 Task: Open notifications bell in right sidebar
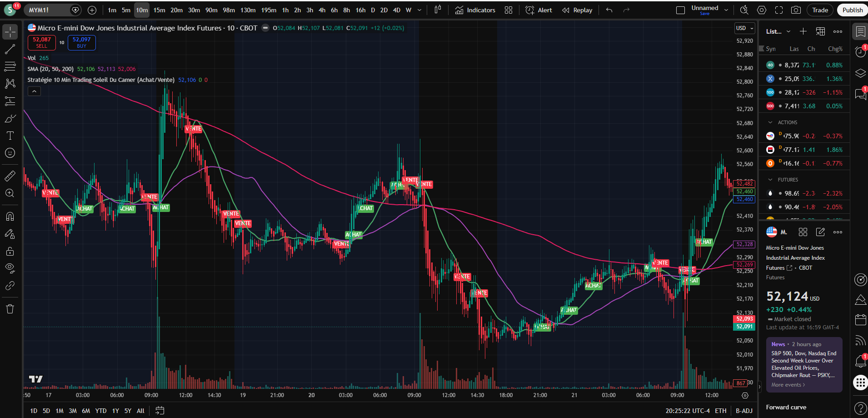coord(860,362)
